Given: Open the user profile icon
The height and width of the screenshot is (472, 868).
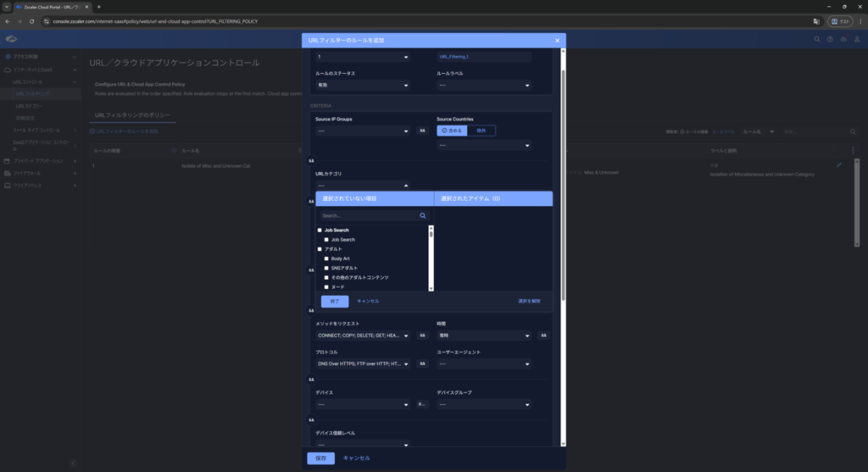Looking at the screenshot, I should (x=855, y=39).
